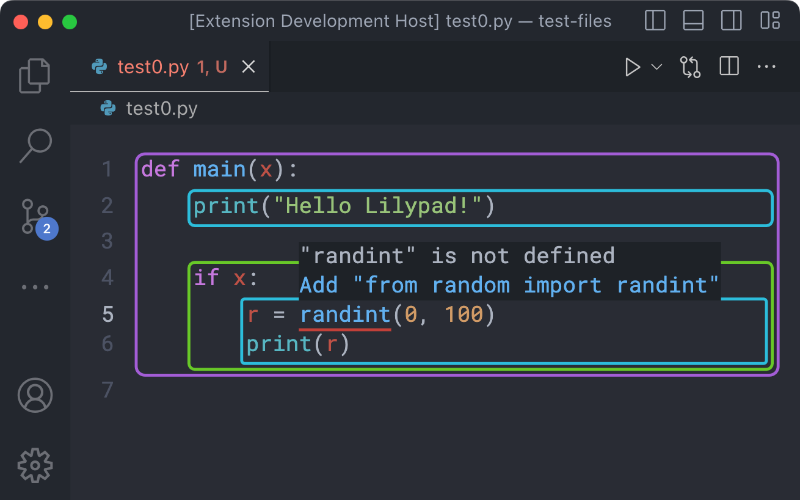The width and height of the screenshot is (800, 500).
Task: Close the test0.py tab
Action: pos(249,67)
